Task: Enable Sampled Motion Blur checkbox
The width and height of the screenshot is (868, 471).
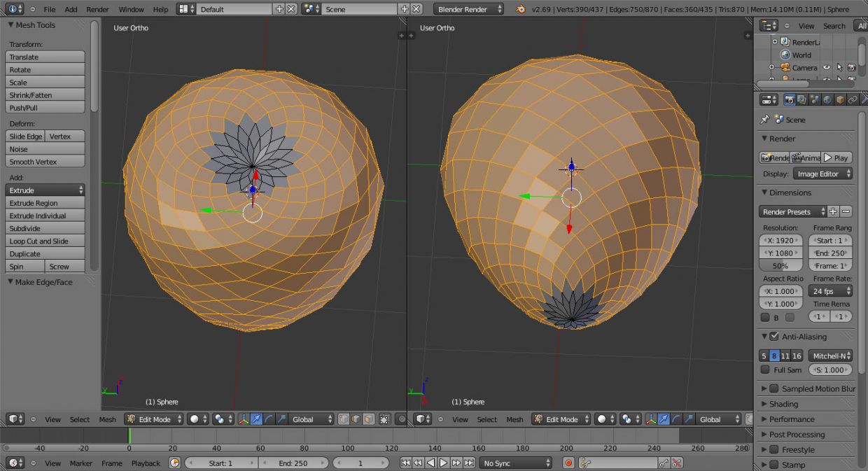Action: click(774, 388)
